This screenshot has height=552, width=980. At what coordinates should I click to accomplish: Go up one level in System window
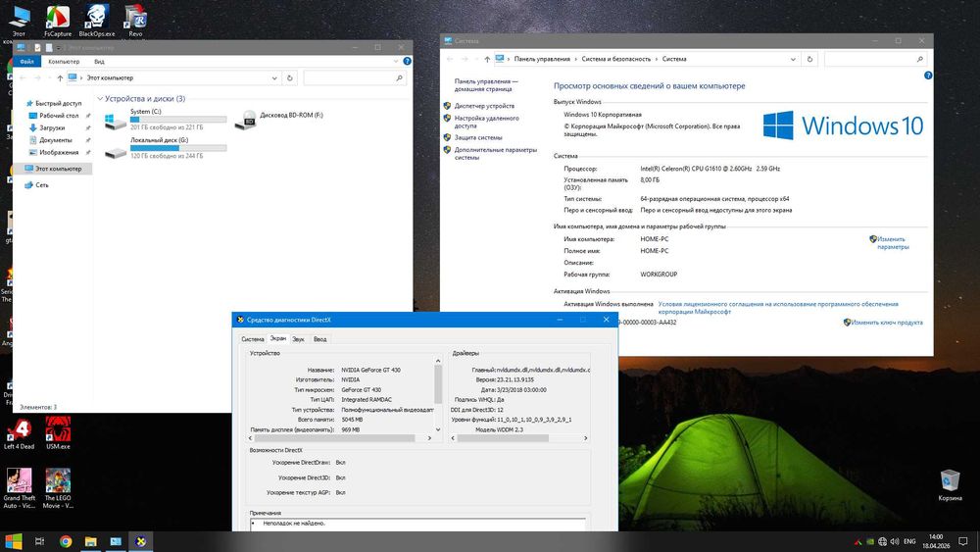tap(487, 60)
